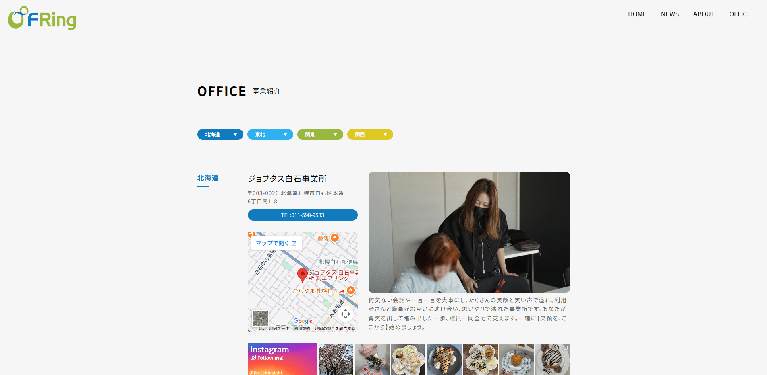Open the NEWS navigation link

[x=670, y=14]
